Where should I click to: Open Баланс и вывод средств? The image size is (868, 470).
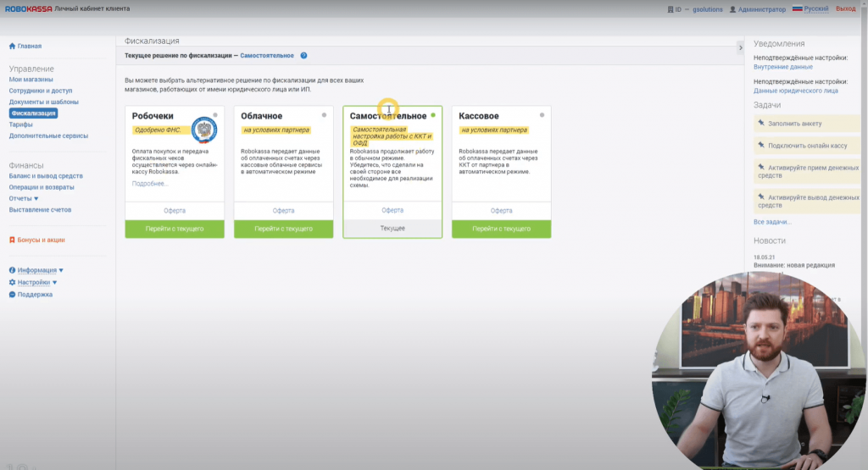(46, 176)
